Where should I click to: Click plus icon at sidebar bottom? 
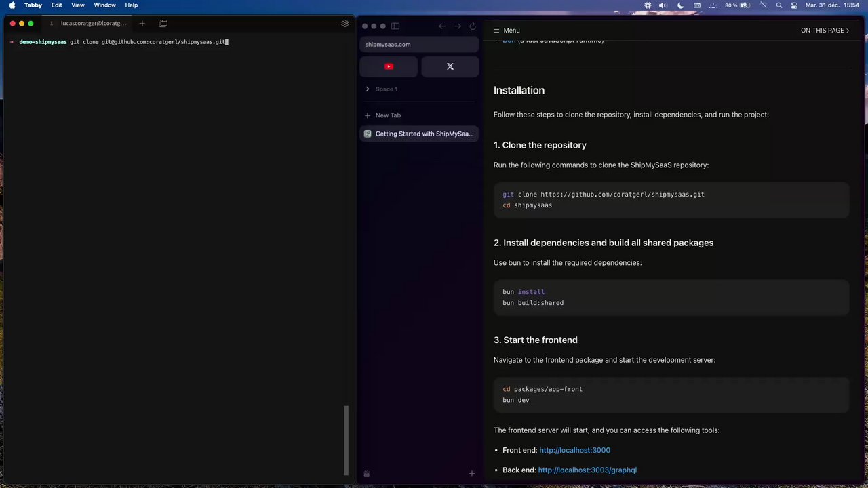[x=472, y=474]
